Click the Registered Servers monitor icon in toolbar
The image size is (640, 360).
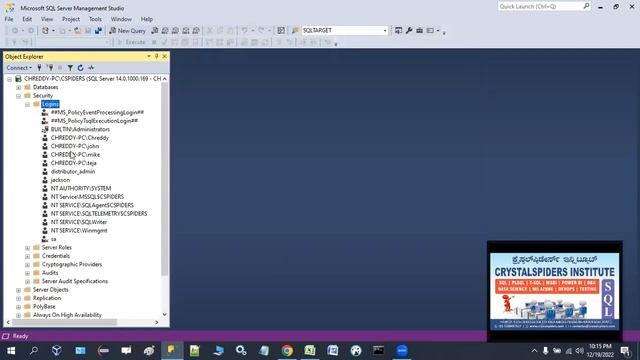click(398, 31)
